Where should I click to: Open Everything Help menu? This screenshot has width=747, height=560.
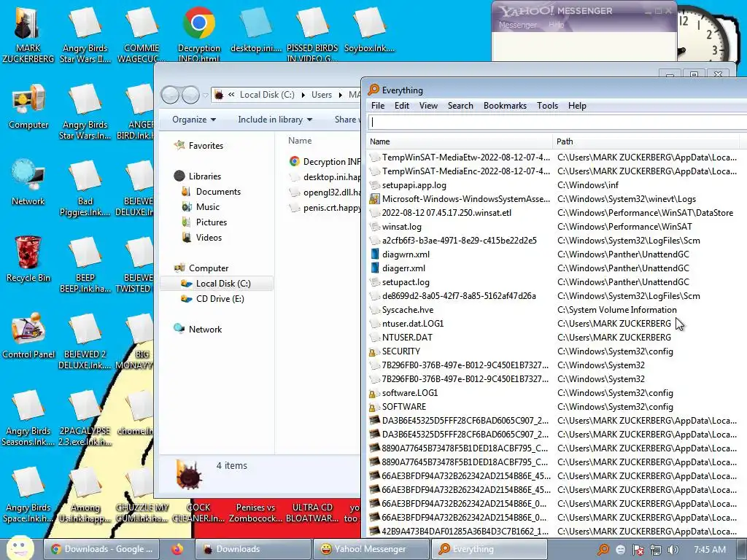coord(577,106)
